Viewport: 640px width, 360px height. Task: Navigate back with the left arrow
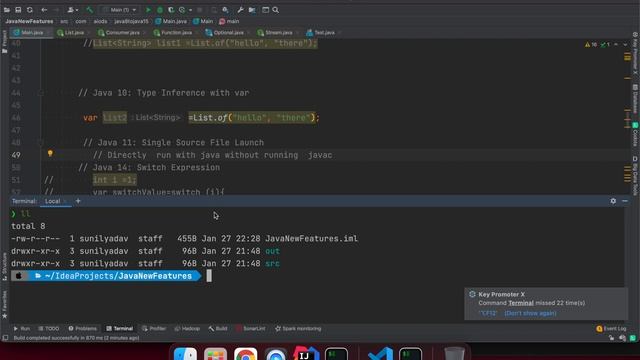coord(44,10)
